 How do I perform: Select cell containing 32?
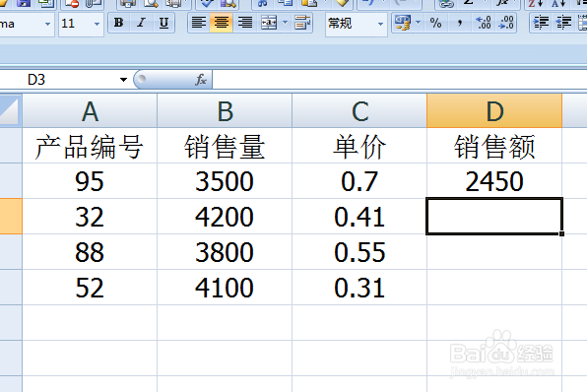pyautogui.click(x=90, y=217)
